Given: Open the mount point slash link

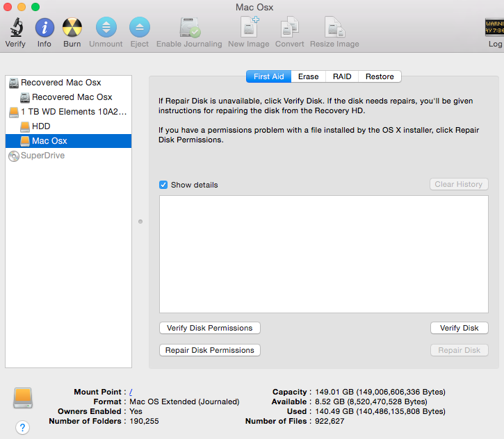Looking at the screenshot, I should (131, 392).
